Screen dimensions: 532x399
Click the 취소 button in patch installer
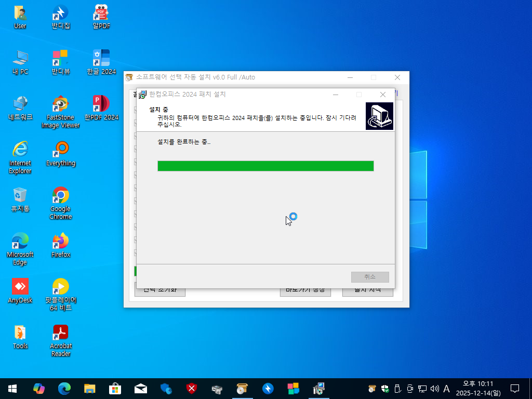[x=370, y=277]
